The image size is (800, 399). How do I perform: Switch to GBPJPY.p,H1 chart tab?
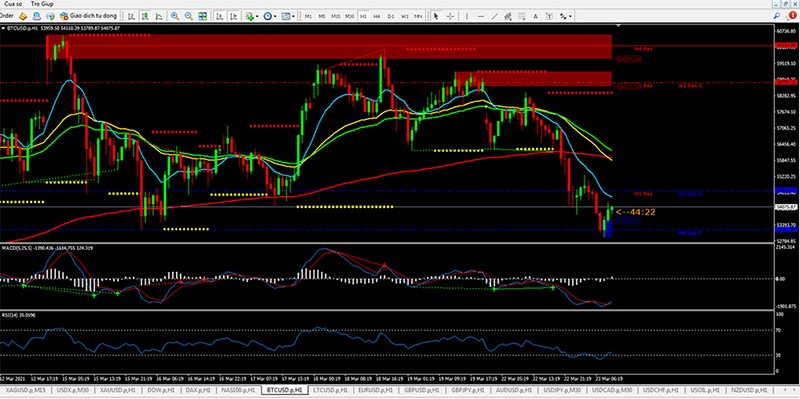pyautogui.click(x=468, y=390)
